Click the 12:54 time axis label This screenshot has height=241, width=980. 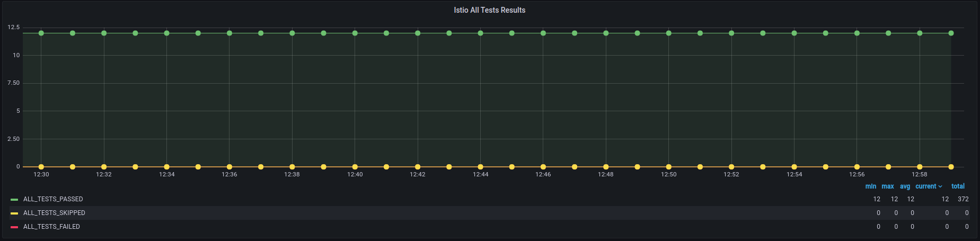pyautogui.click(x=794, y=174)
